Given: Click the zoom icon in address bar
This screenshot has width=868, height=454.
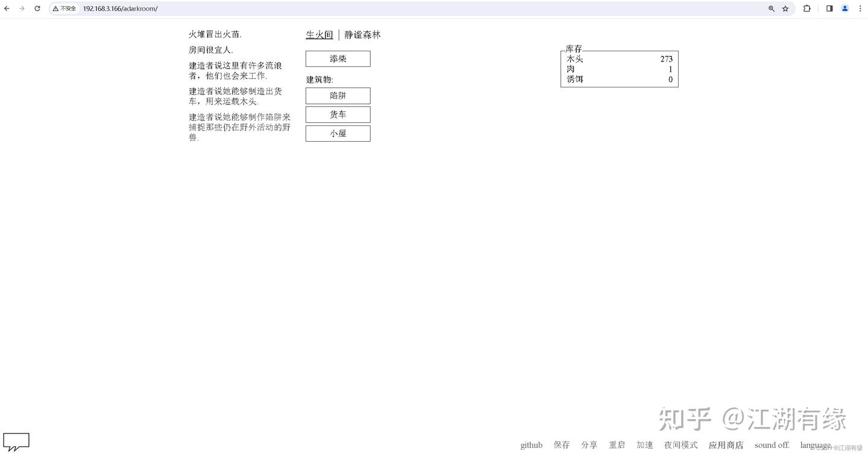Looking at the screenshot, I should pos(772,8).
